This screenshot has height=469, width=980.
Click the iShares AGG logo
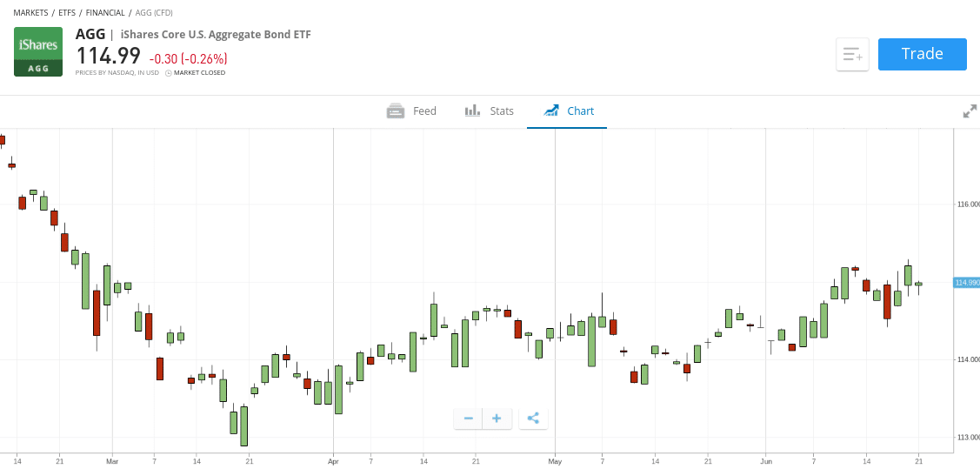point(38,52)
